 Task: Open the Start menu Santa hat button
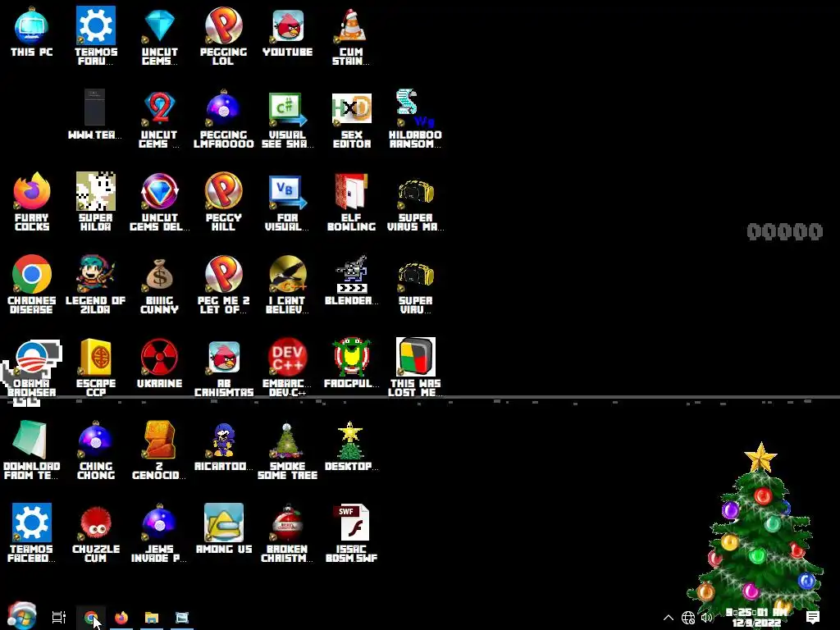coord(21,615)
